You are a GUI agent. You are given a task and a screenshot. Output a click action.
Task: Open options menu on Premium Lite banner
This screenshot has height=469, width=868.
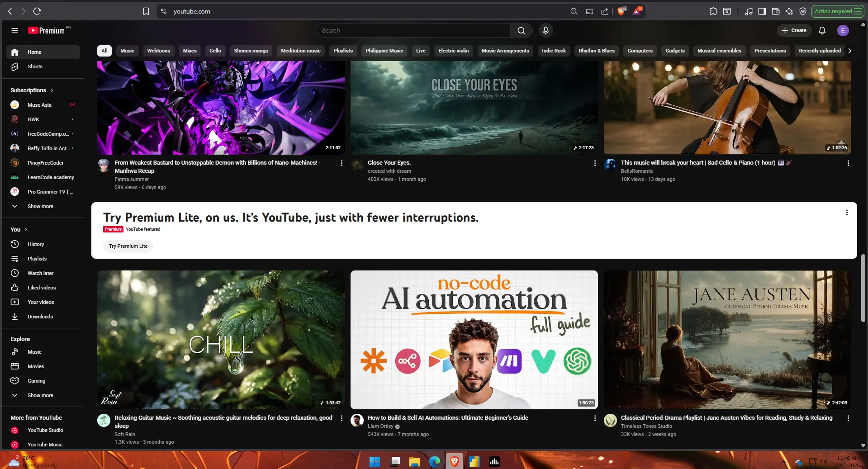coord(847,213)
